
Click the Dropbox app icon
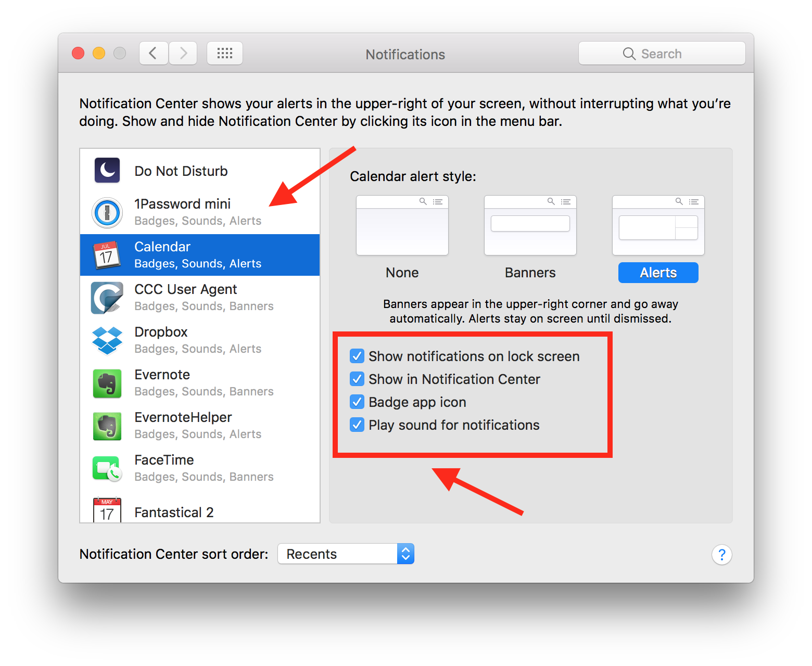tap(107, 340)
